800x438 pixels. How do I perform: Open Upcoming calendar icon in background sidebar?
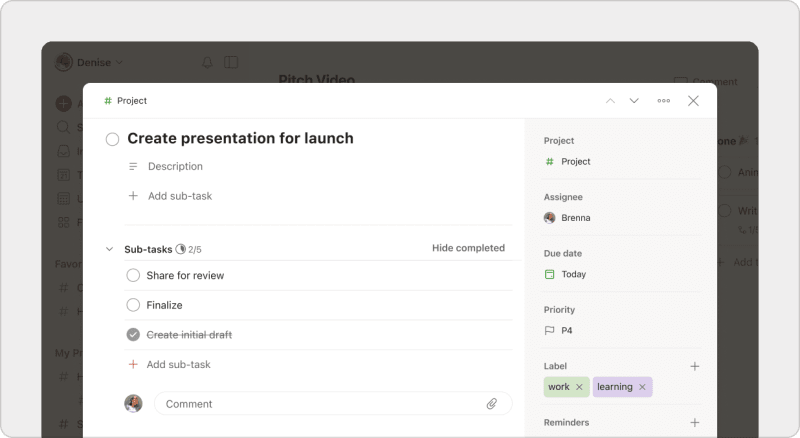(x=63, y=199)
